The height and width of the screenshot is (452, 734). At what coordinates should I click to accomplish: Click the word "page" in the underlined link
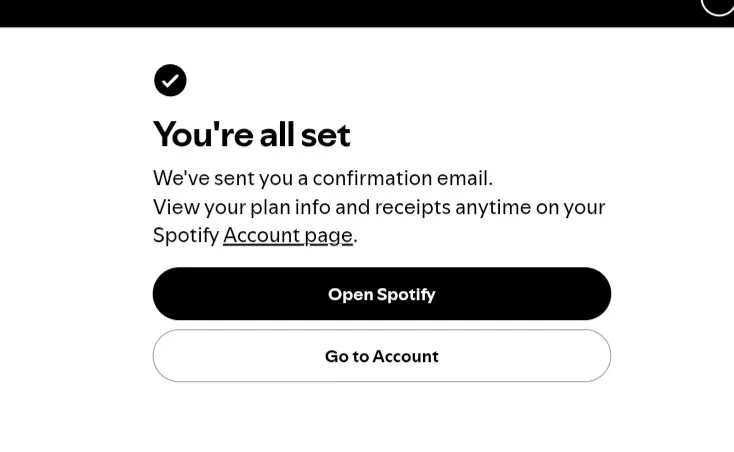coord(328,236)
